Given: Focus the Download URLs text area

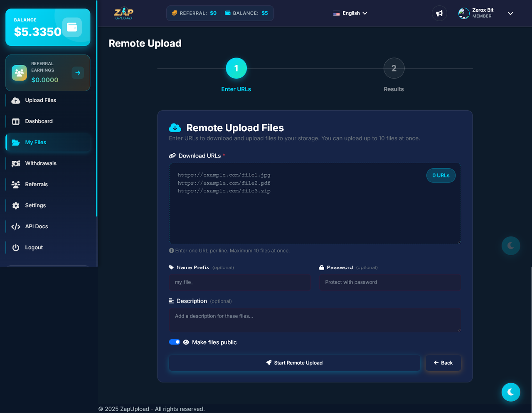Looking at the screenshot, I should click(315, 204).
